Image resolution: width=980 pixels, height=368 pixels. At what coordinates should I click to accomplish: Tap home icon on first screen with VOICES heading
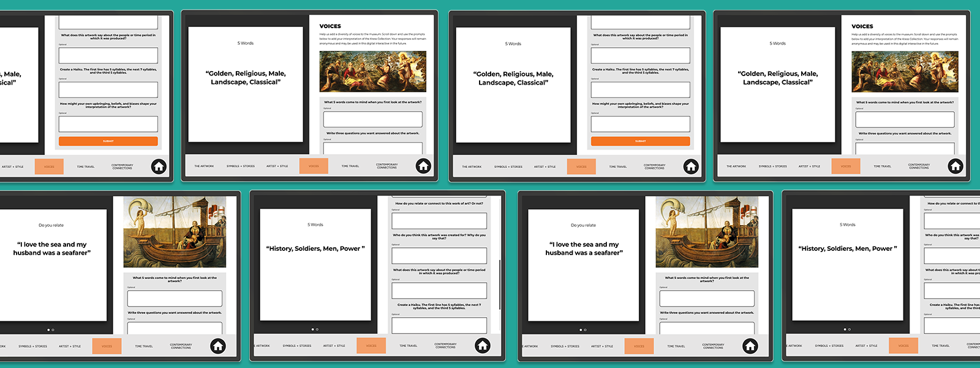423,166
